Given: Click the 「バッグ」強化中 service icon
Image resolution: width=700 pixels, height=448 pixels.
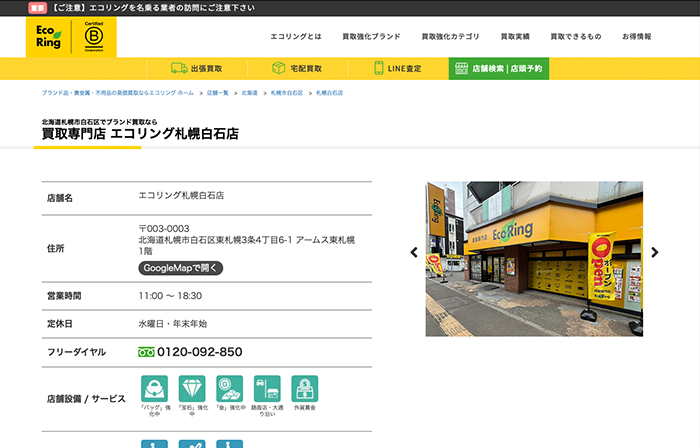Looking at the screenshot, I should coord(154,389).
